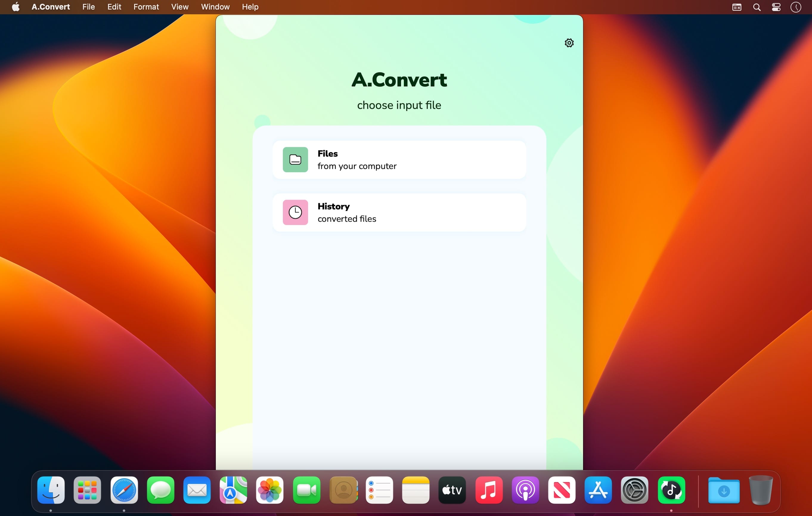Launch Safari from the Dock
Viewport: 812px width, 516px height.
pos(124,490)
